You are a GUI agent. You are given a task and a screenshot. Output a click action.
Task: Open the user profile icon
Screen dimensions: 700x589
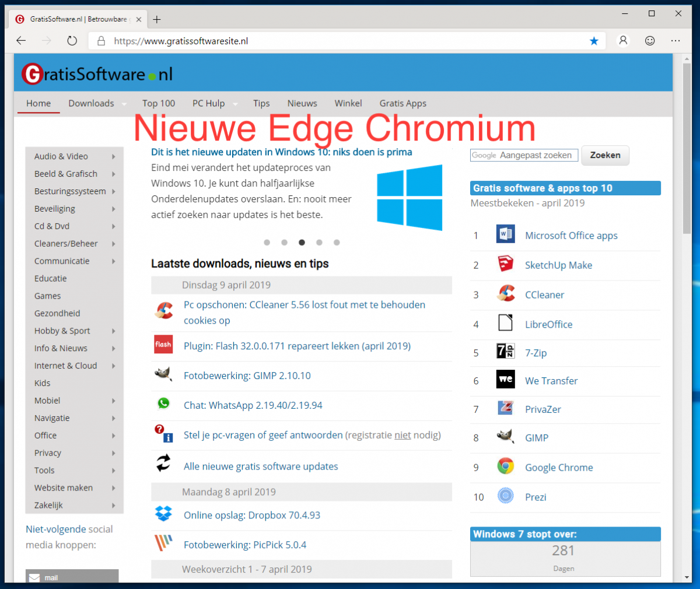click(x=623, y=41)
